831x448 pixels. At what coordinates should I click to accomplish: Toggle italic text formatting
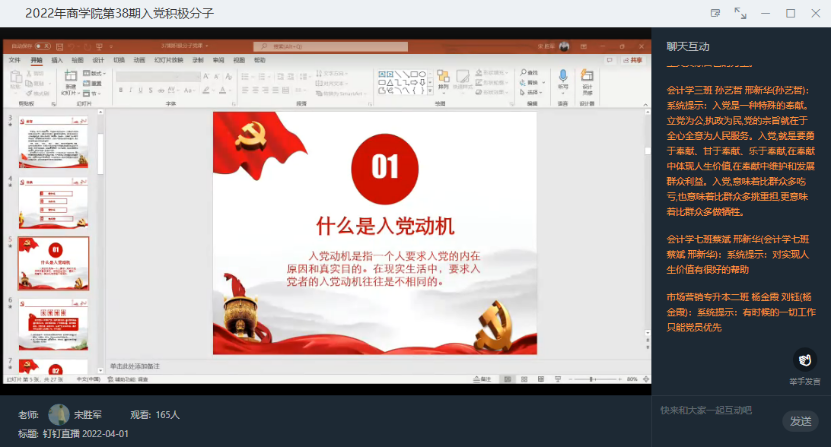(x=129, y=92)
